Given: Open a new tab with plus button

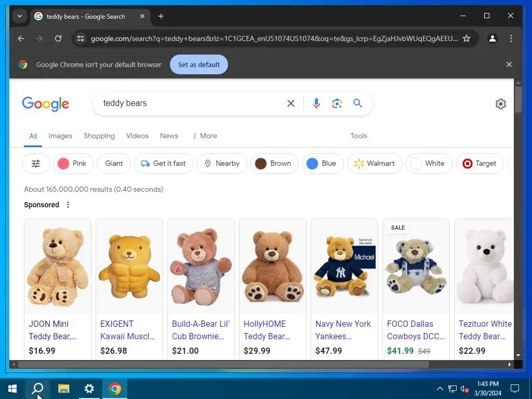Looking at the screenshot, I should (161, 16).
